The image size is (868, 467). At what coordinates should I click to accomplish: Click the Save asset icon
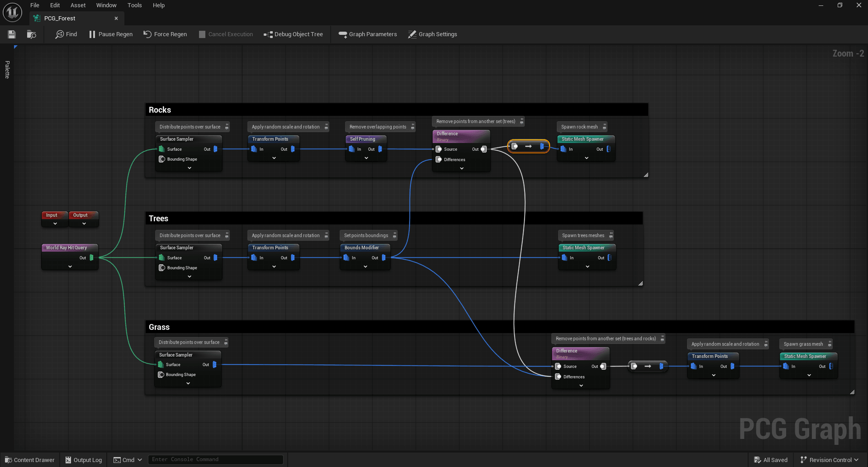[12, 34]
